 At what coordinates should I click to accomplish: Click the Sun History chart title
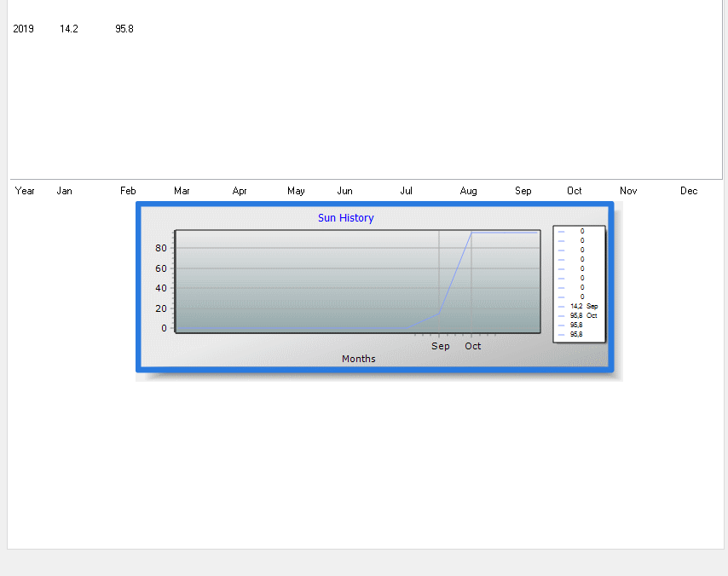pyautogui.click(x=345, y=218)
